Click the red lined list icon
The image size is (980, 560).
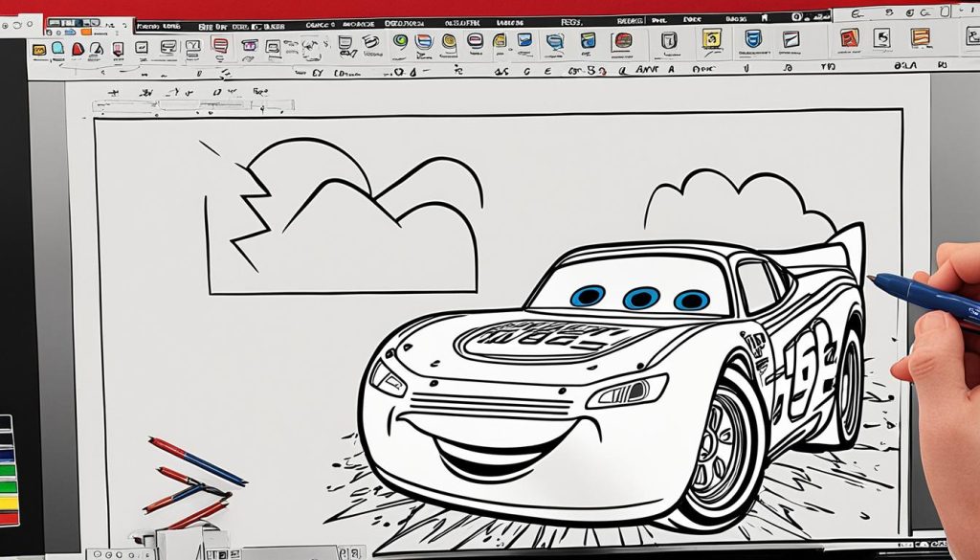click(x=220, y=45)
